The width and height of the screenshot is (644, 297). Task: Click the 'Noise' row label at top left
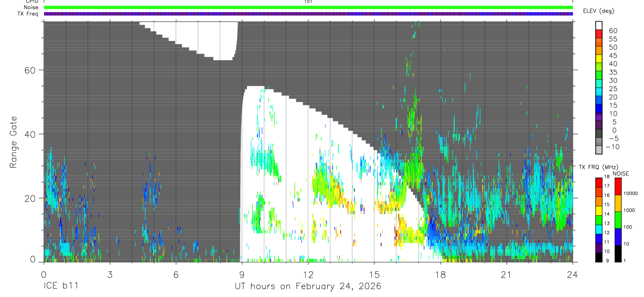click(31, 7)
